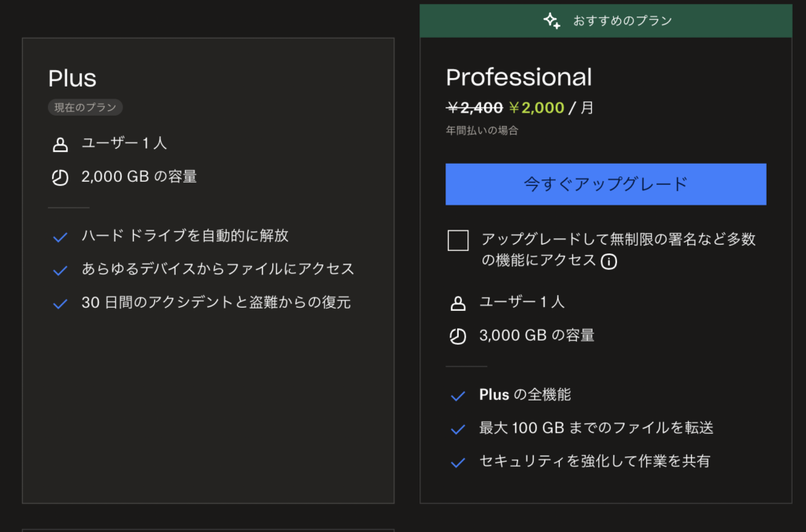The height and width of the screenshot is (532, 806).
Task: Click the user icon in the Professional plan card
Action: 457,303
